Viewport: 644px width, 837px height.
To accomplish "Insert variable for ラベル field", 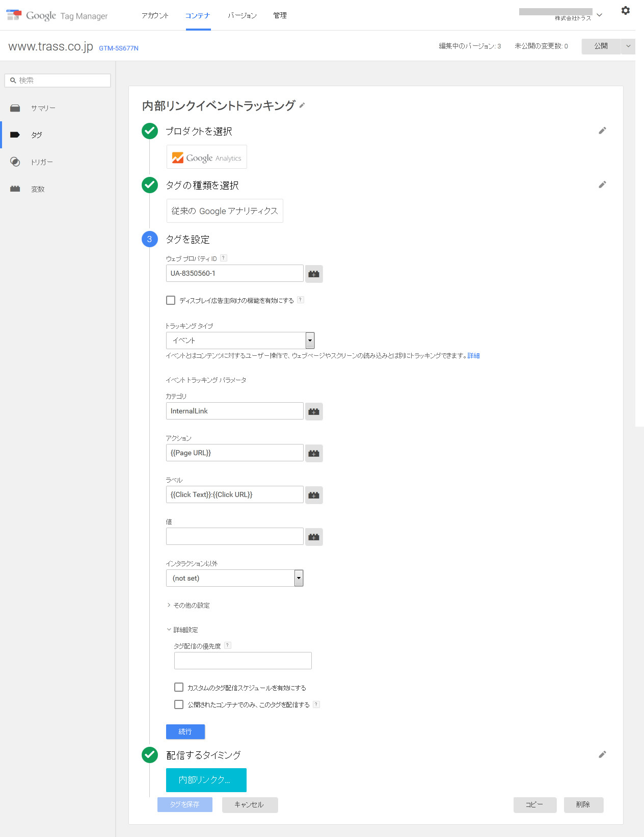I will 314,495.
